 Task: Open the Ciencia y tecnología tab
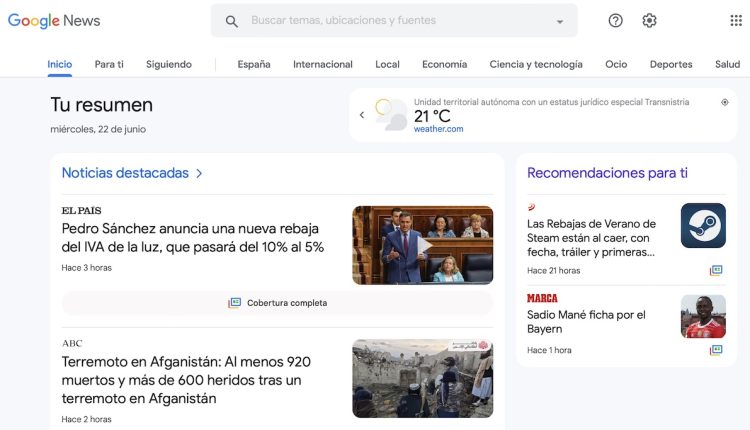click(536, 64)
